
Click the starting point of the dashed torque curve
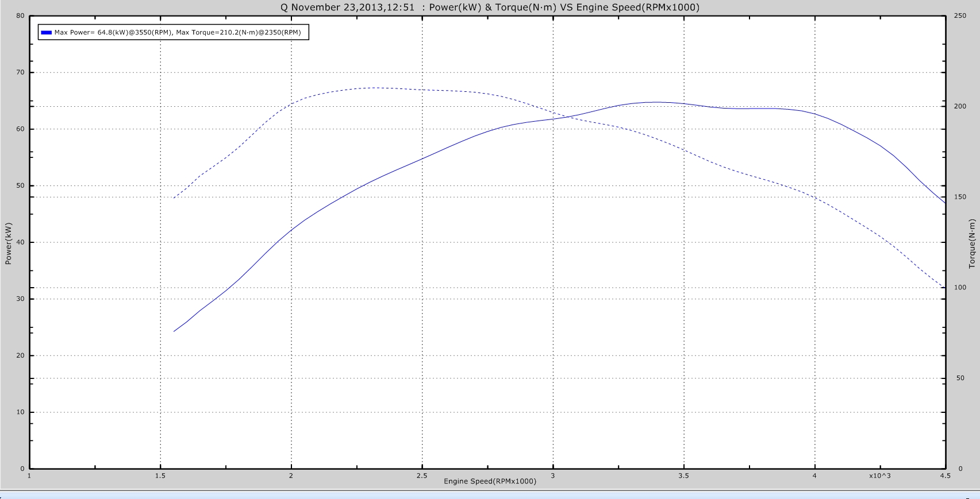click(174, 198)
